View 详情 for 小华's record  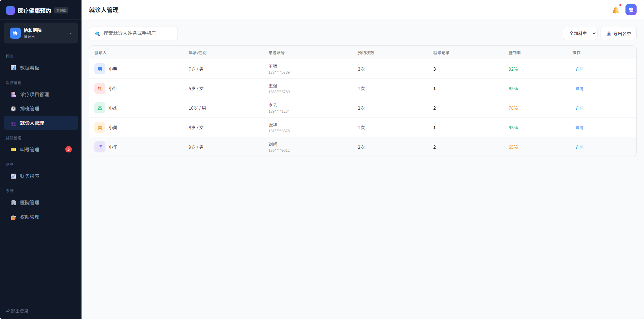coord(579,147)
